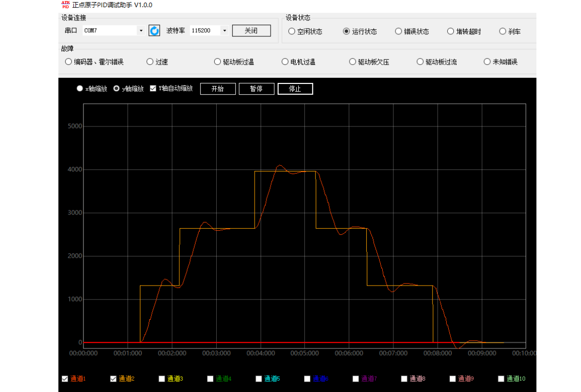This screenshot has height=392, width=581.
Task: Enable the 通道6 checkbox
Action: click(x=307, y=379)
